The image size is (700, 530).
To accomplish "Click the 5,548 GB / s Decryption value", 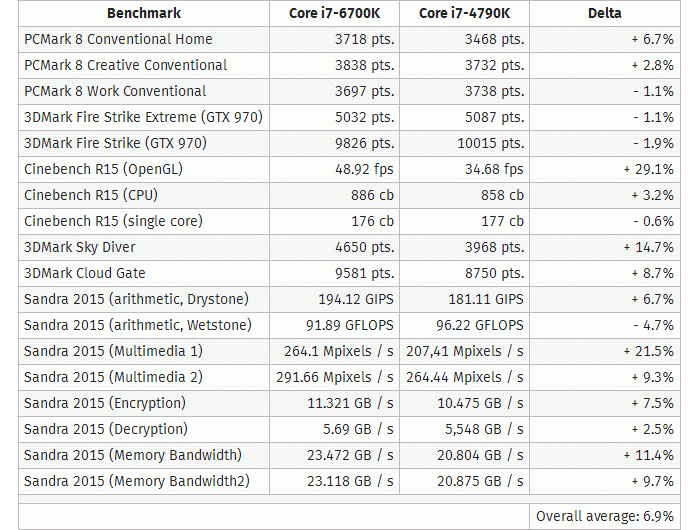I will pos(484,429).
